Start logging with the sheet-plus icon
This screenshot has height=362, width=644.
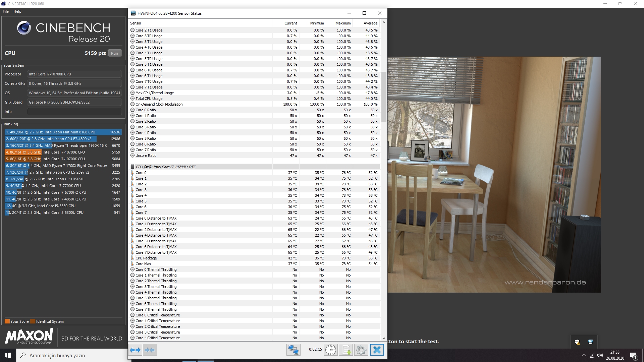tap(346, 350)
